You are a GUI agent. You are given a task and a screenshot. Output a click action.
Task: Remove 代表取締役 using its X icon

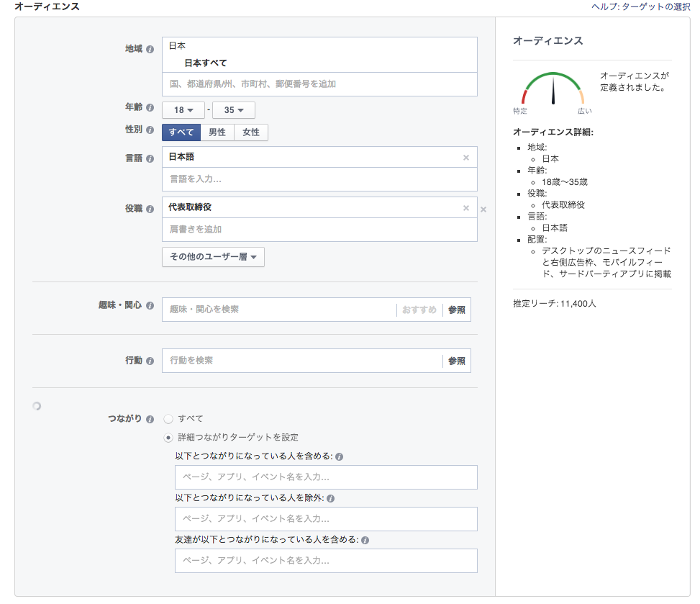465,207
